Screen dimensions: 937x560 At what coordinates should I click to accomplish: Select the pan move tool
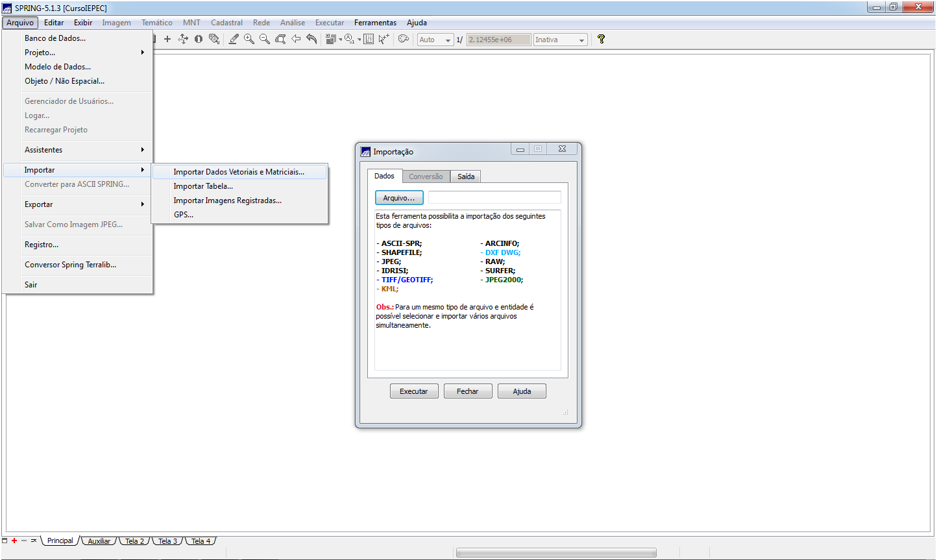(183, 39)
